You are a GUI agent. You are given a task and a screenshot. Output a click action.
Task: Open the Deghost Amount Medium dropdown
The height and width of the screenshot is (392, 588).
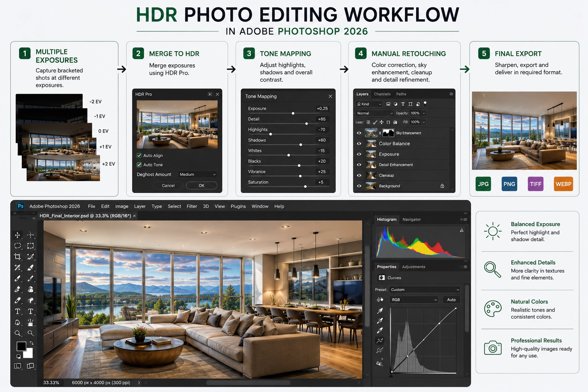click(x=197, y=174)
